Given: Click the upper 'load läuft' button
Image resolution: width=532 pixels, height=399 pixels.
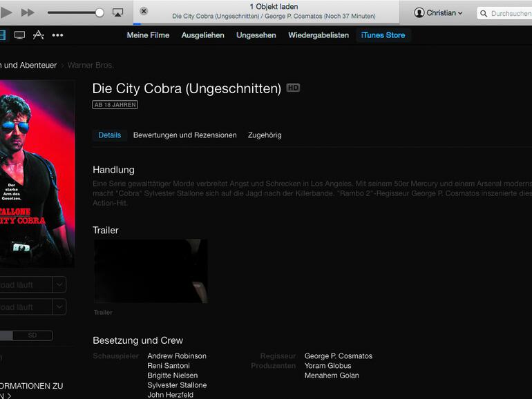Looking at the screenshot, I should pos(26,284).
